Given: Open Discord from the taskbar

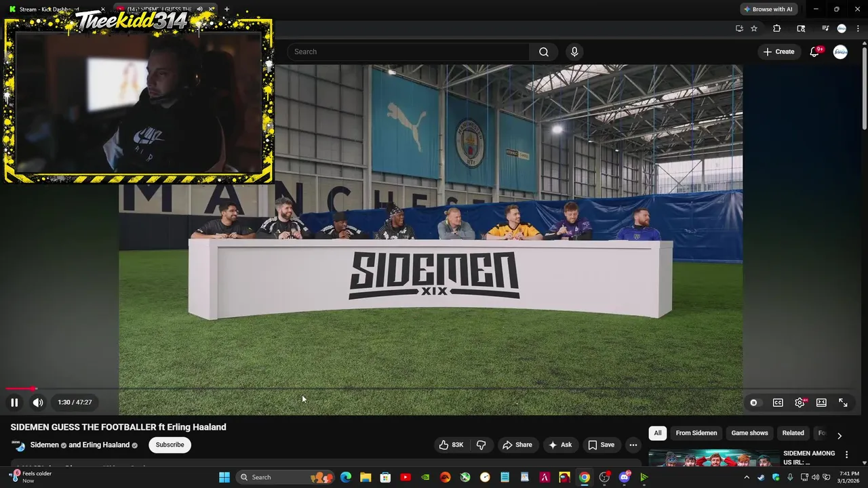Looking at the screenshot, I should (x=625, y=477).
